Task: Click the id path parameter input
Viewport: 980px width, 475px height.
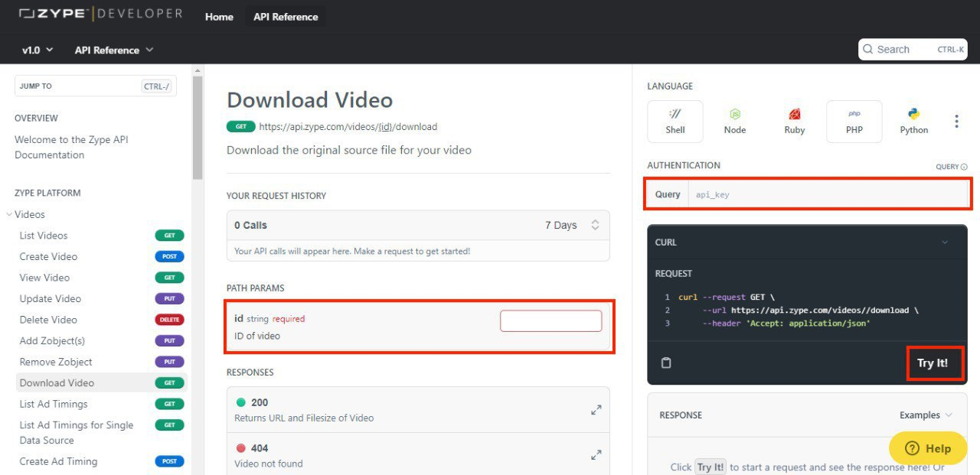Action: click(551, 321)
